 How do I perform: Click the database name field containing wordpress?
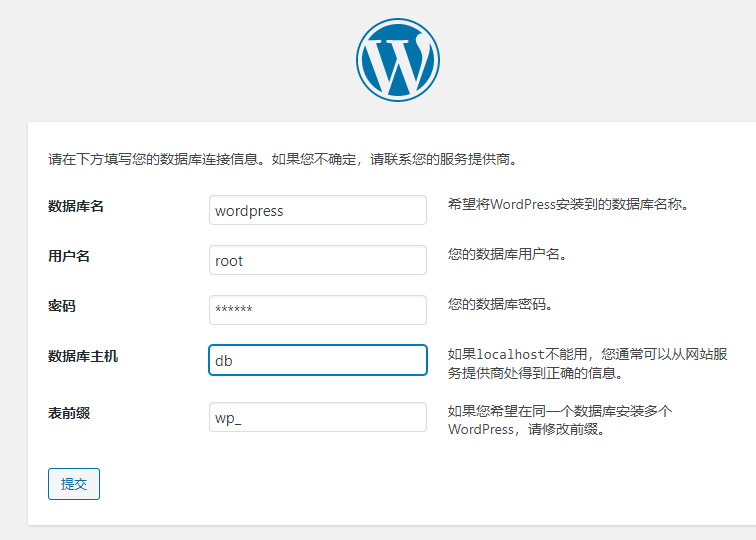[318, 210]
